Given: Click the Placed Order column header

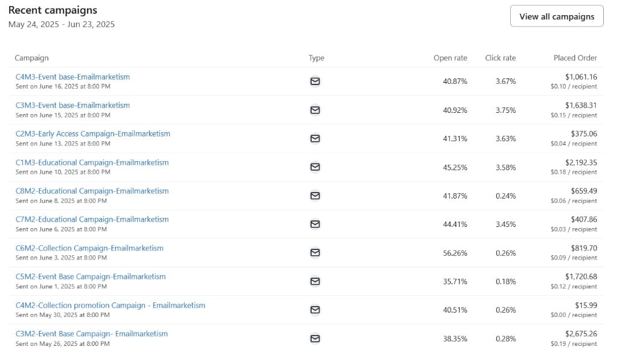Looking at the screenshot, I should pyautogui.click(x=575, y=58).
